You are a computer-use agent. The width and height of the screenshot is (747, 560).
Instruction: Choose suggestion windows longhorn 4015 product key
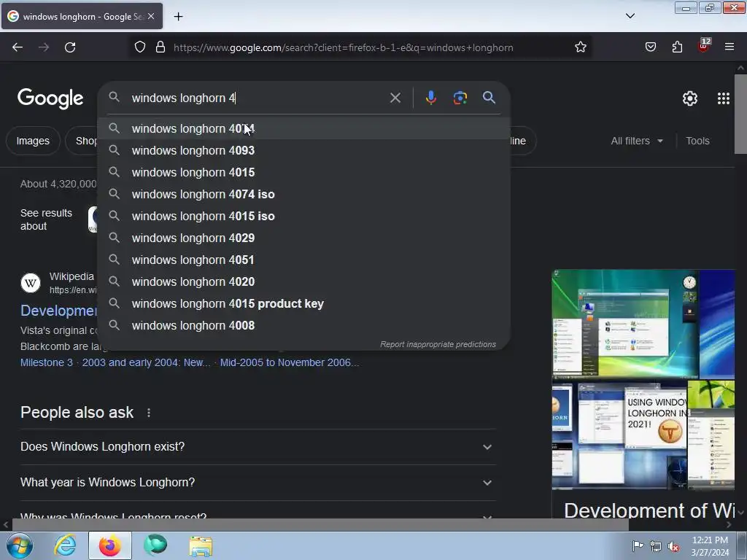(304, 304)
